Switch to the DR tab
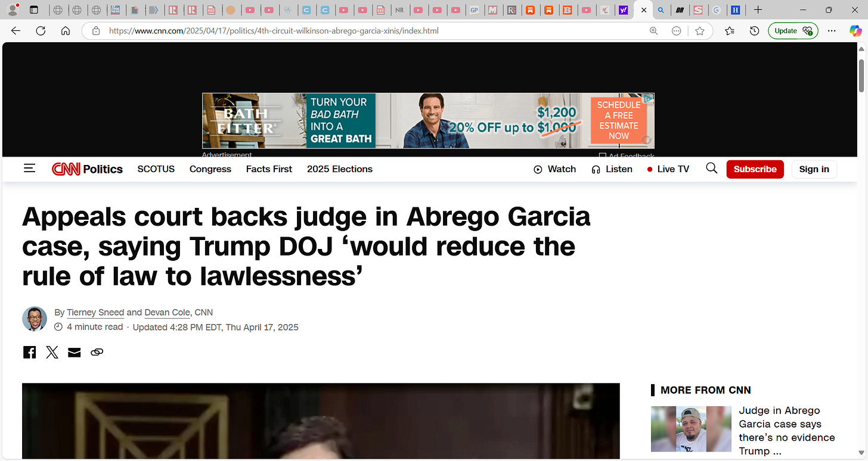 tap(679, 10)
